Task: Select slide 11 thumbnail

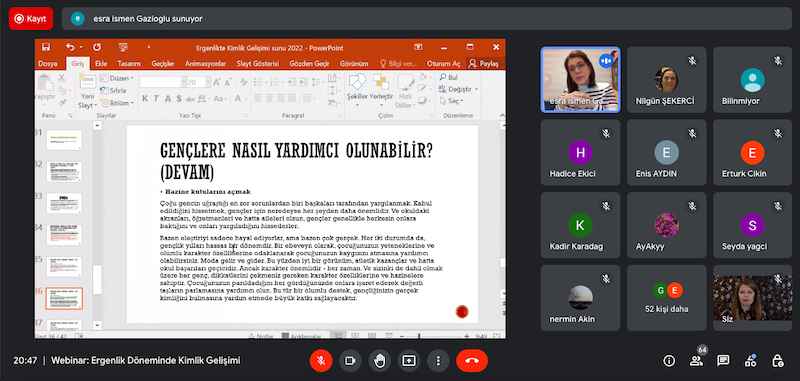Action: point(64,139)
